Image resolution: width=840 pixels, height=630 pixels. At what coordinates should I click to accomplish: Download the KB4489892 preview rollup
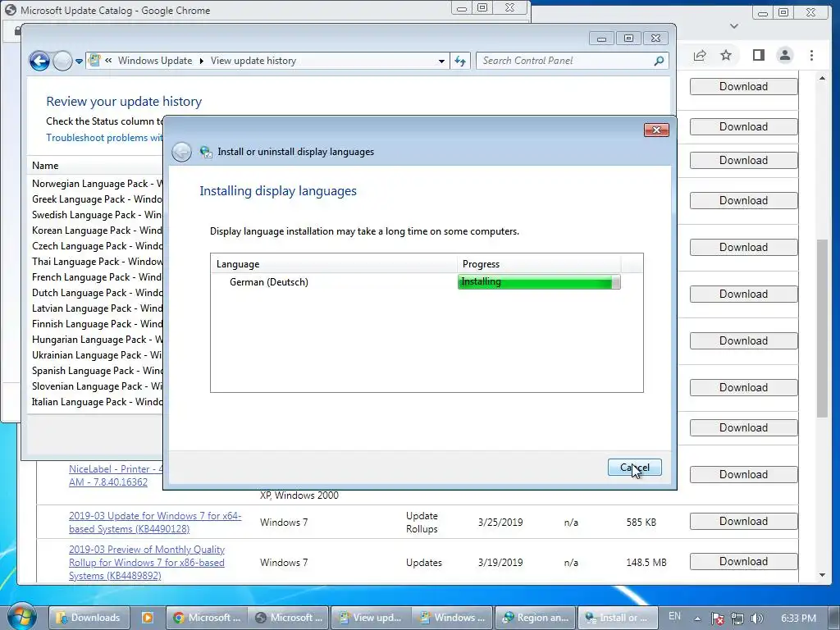click(743, 561)
